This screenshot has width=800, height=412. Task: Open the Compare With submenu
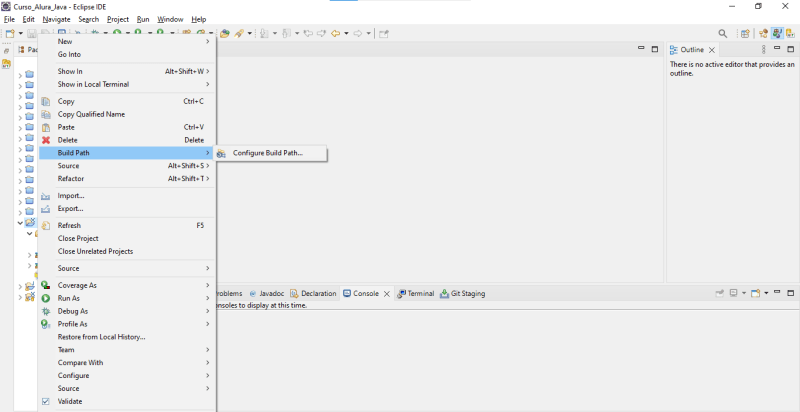point(128,363)
